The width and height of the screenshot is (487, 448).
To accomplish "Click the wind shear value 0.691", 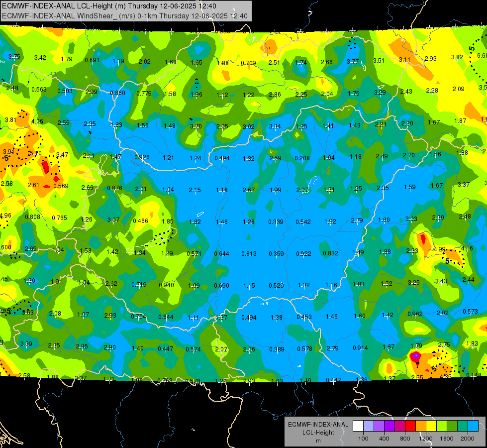I will pos(92,60).
